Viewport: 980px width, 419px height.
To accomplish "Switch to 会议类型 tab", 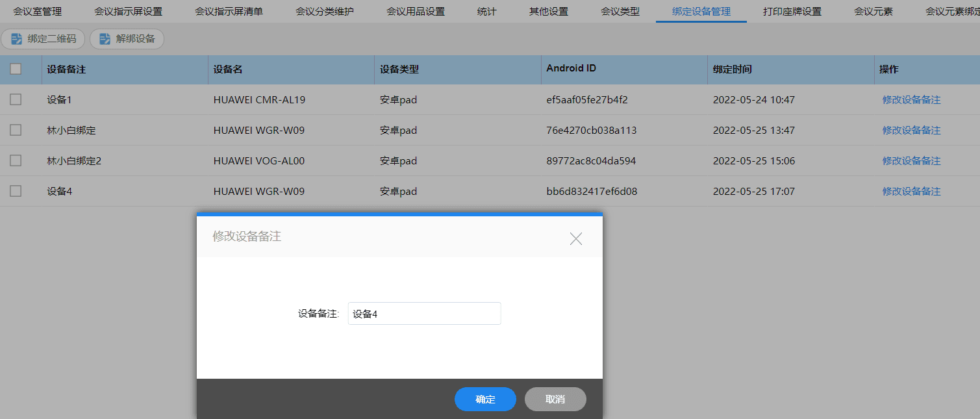I will 620,11.
